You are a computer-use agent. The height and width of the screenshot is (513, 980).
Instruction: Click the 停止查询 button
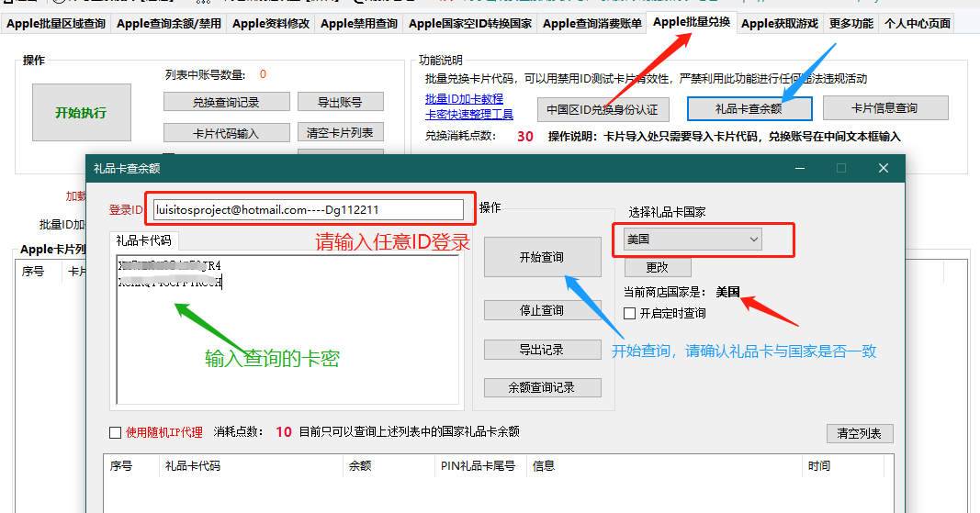[542, 310]
